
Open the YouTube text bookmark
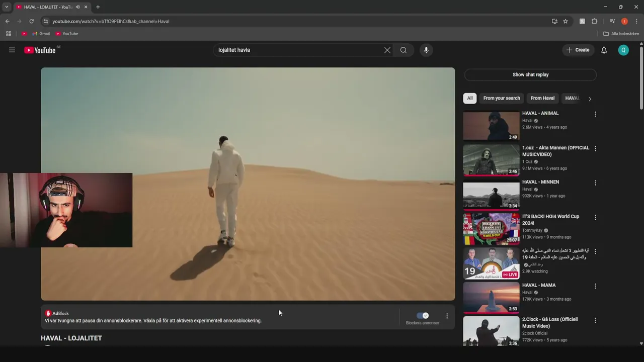pos(67,34)
